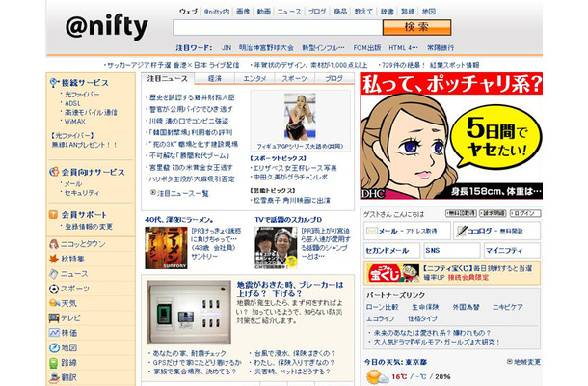The height and width of the screenshot is (386, 588).
Task: Open 外国為替 partner link
Action: click(466, 307)
